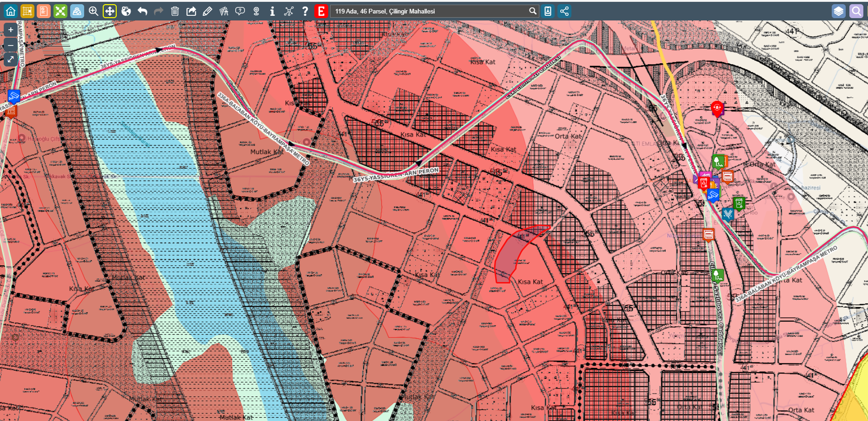Toggle fullscreen with the expand arrows button
This screenshot has height=421, width=868.
coord(11,59)
